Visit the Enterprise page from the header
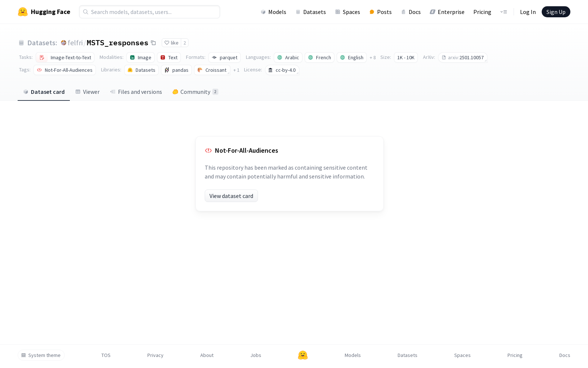Image resolution: width=588 pixels, height=368 pixels. 447,12
